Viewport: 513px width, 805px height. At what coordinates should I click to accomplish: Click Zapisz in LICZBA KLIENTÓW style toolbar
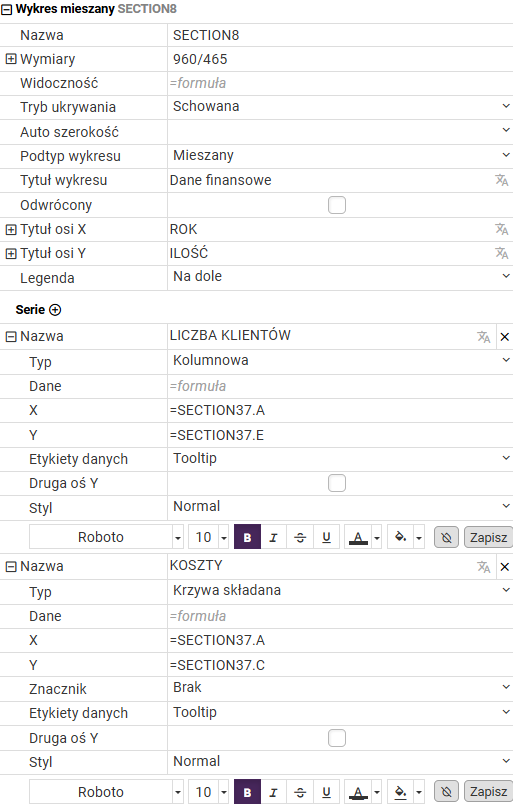click(488, 537)
